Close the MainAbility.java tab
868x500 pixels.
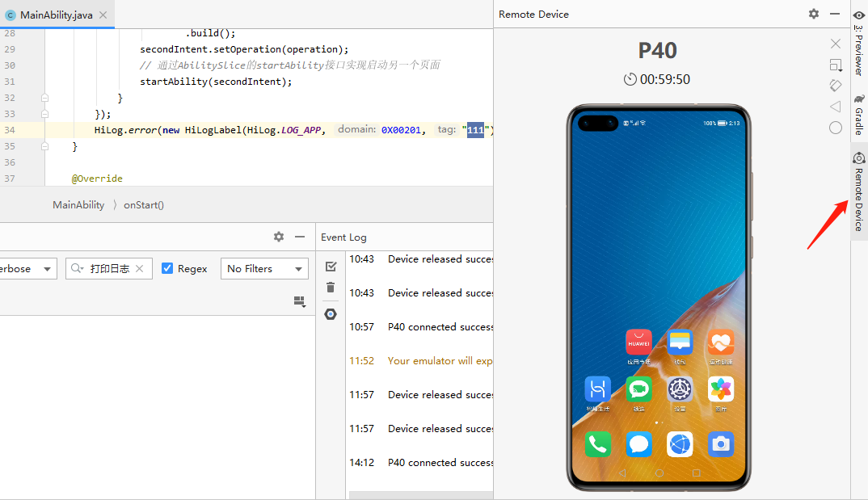pos(103,15)
